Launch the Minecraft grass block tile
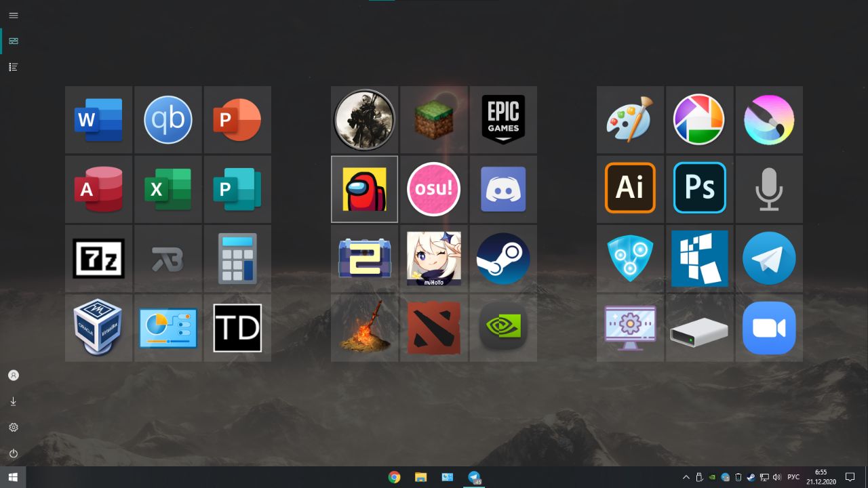The image size is (868, 488). (x=434, y=119)
